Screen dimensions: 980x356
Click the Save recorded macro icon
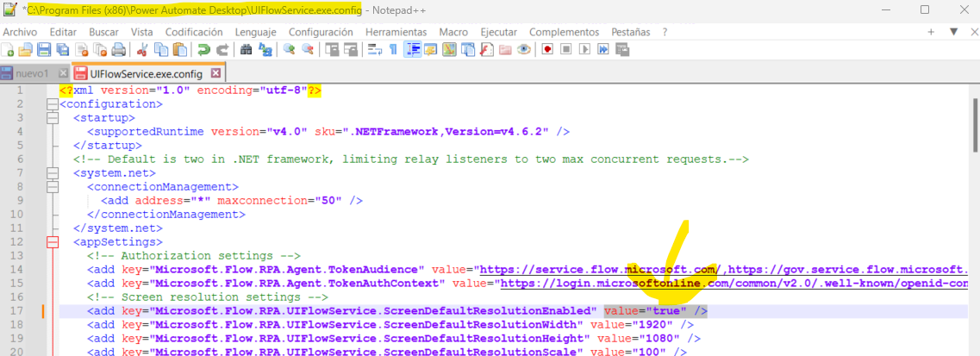[x=622, y=50]
